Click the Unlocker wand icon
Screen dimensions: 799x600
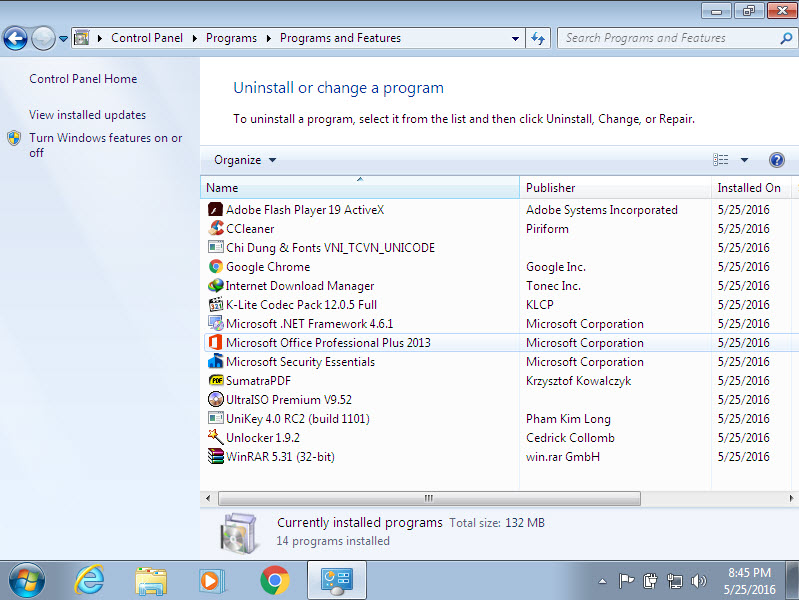(x=216, y=437)
